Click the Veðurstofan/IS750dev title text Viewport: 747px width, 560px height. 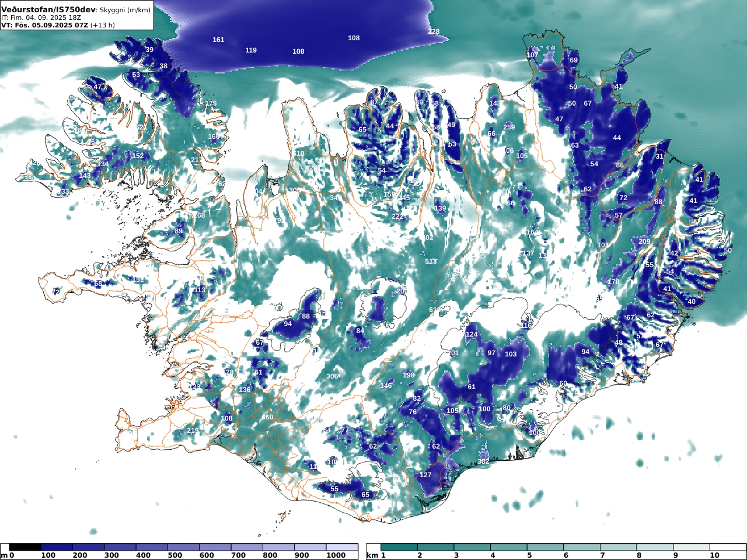click(x=48, y=10)
